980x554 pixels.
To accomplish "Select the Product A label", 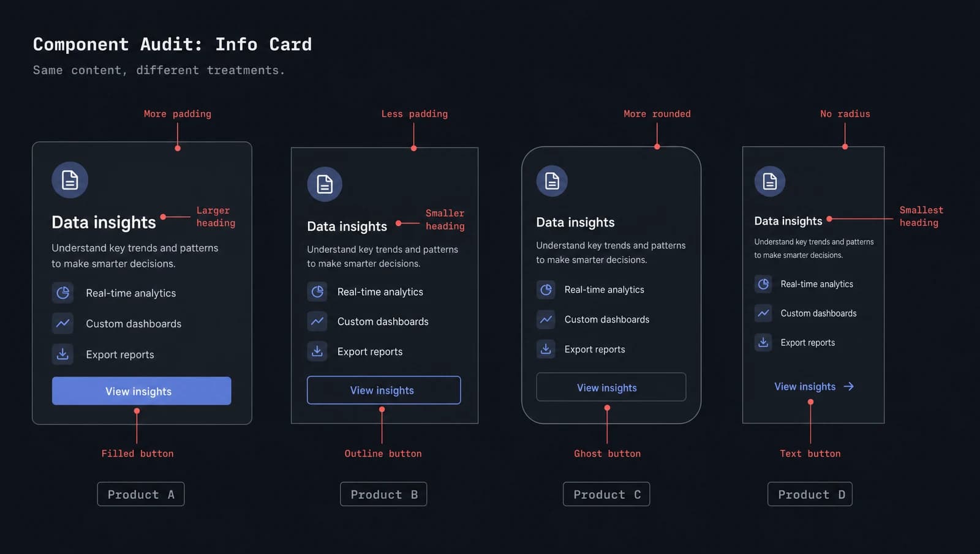I will click(141, 494).
